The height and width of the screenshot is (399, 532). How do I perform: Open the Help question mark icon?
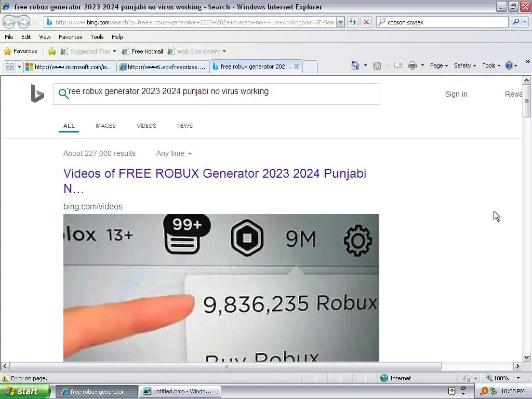click(509, 65)
